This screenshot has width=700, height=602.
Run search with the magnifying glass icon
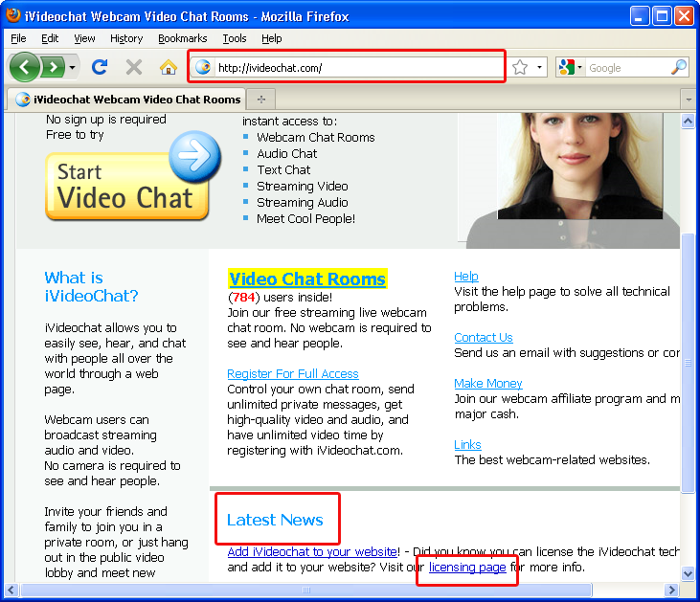(x=679, y=67)
